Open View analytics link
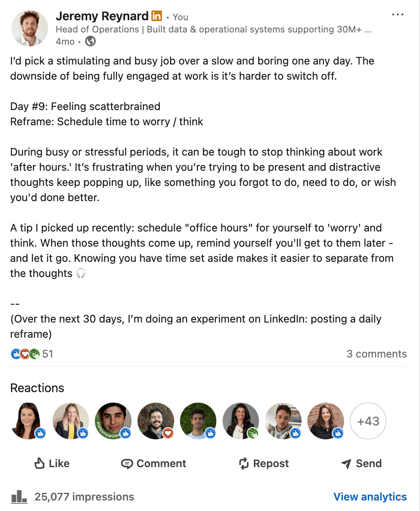 [x=370, y=497]
